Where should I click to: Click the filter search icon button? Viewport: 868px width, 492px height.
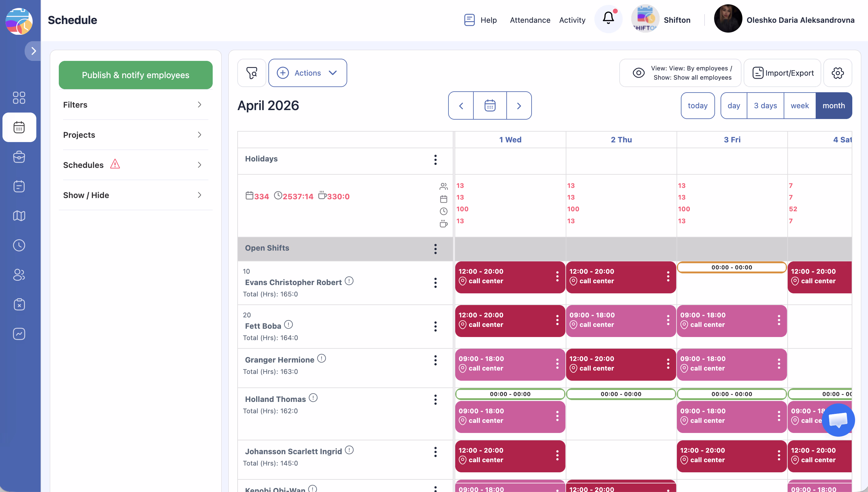(251, 73)
